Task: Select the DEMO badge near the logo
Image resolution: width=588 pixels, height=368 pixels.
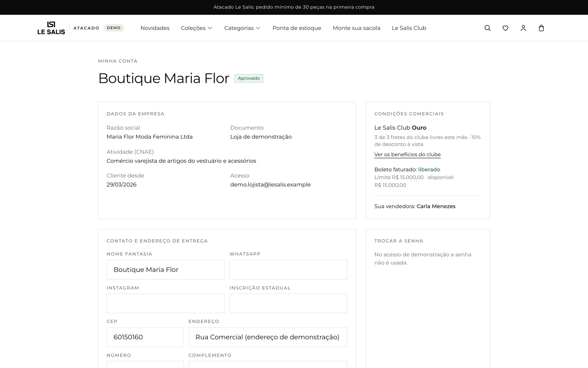Action: tap(114, 28)
